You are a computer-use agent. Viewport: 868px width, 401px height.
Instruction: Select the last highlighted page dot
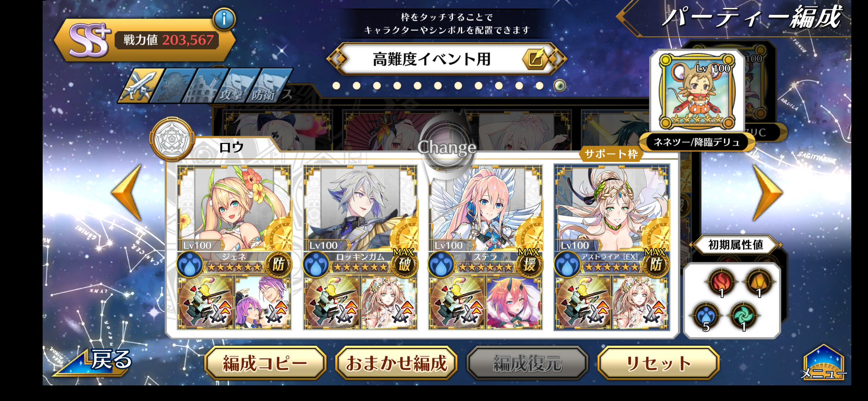click(x=560, y=85)
